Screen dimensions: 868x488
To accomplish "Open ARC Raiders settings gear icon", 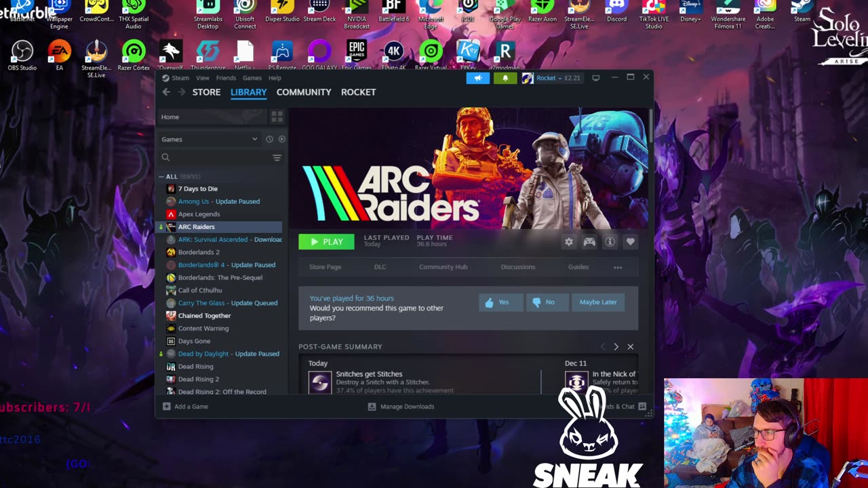I will (569, 242).
